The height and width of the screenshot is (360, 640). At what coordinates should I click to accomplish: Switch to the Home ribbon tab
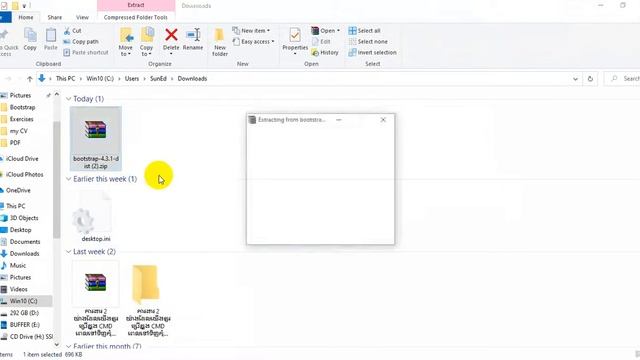[26, 18]
